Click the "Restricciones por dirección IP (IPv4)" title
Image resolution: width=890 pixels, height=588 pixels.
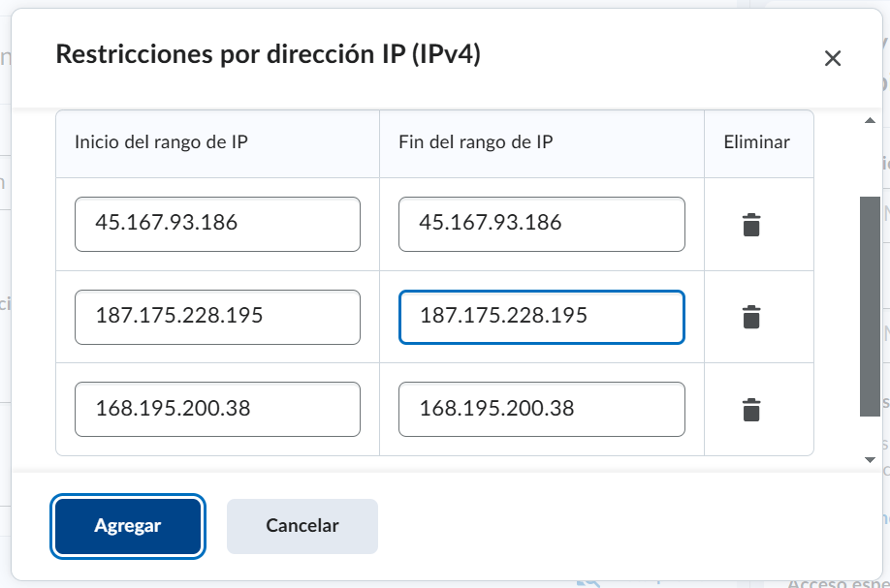click(269, 54)
